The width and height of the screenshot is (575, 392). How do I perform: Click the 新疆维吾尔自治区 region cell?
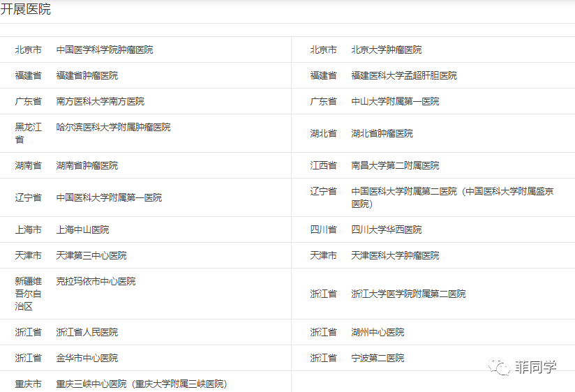click(28, 294)
